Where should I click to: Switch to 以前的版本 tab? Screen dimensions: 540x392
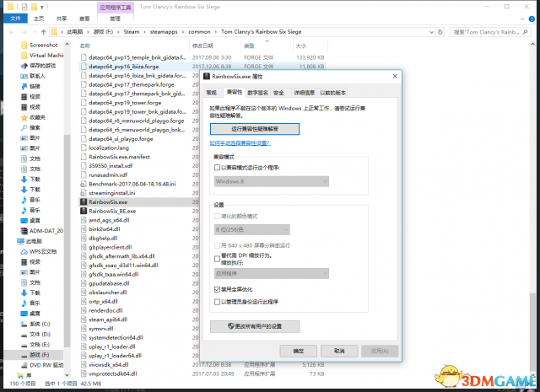(332, 93)
